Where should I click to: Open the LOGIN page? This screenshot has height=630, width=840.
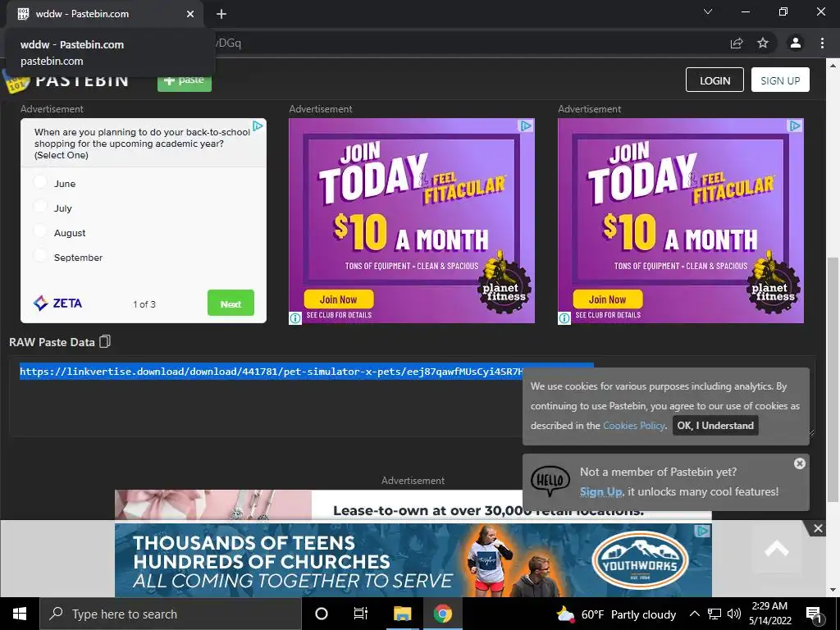[x=714, y=80]
